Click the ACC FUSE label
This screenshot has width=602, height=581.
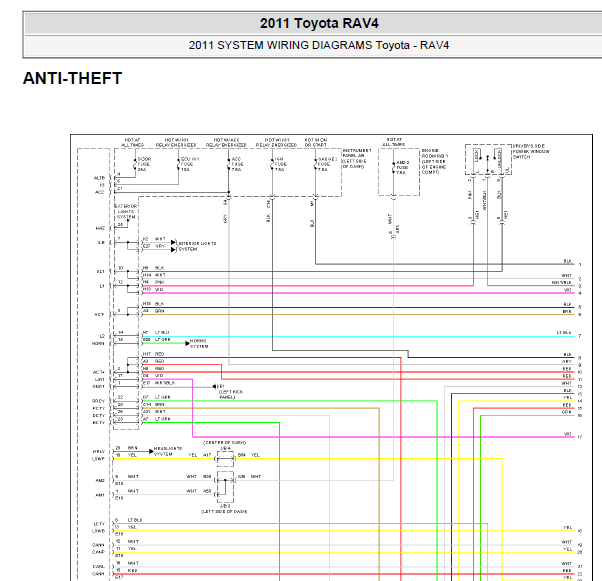(x=237, y=164)
